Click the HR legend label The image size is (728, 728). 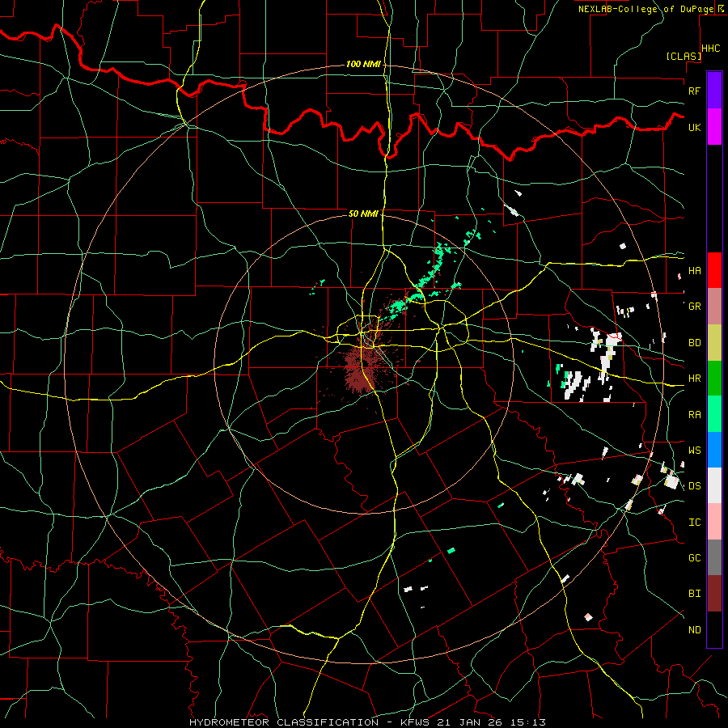click(x=694, y=379)
